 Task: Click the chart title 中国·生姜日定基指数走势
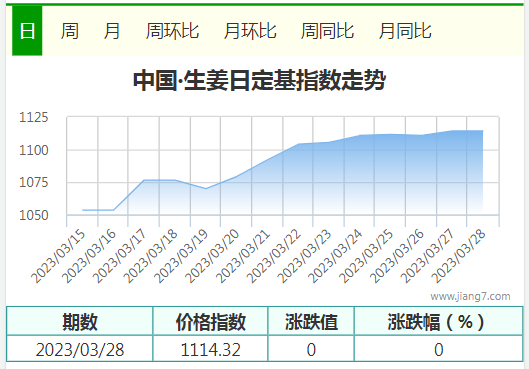point(259,80)
